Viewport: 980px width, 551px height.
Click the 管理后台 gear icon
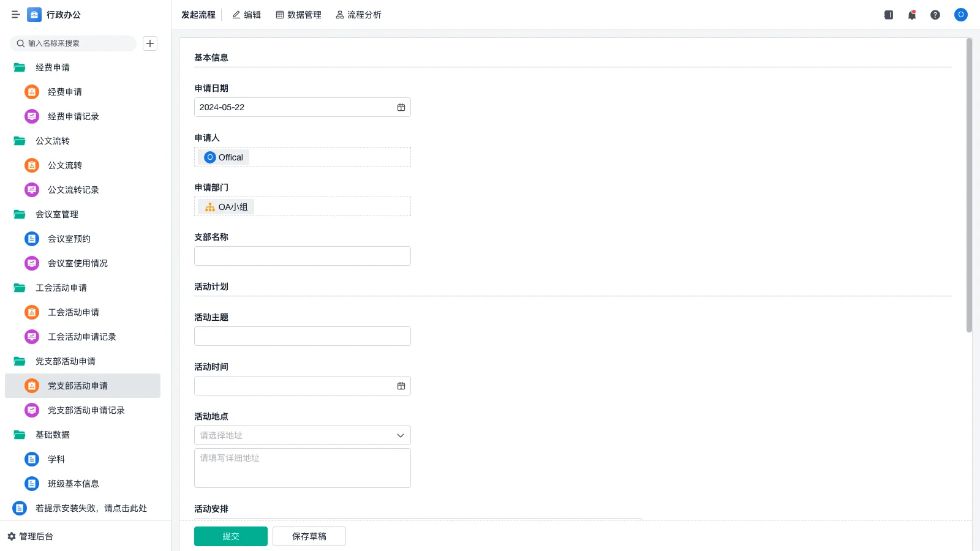tap(12, 536)
